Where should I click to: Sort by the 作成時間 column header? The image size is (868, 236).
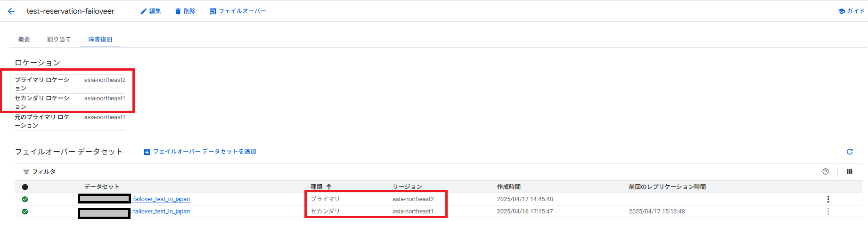(x=509, y=187)
